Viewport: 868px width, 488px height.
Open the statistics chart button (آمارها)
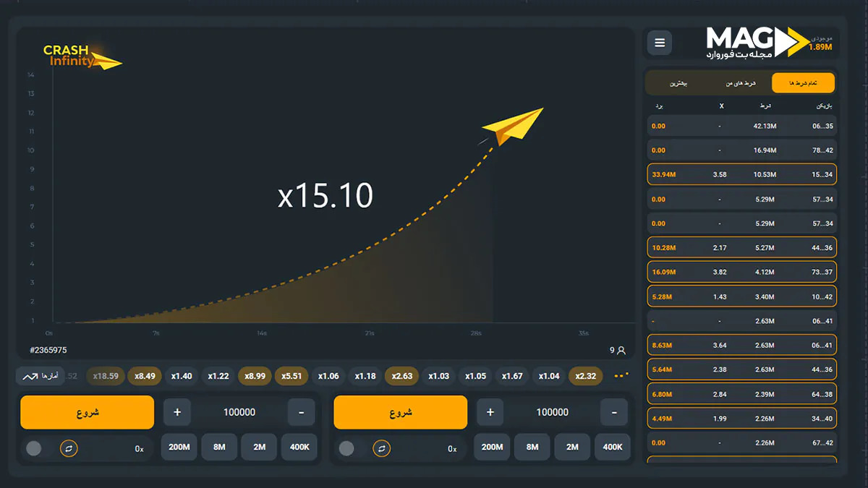click(x=40, y=376)
